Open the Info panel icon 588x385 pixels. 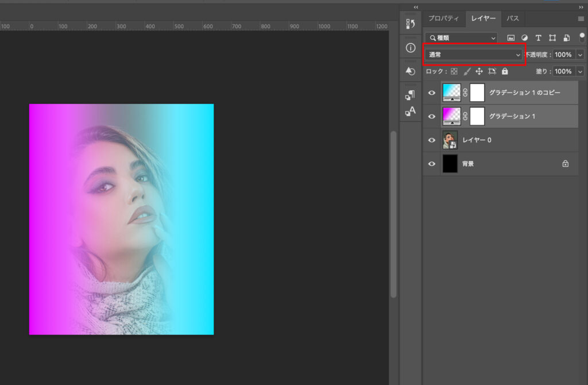pos(411,48)
